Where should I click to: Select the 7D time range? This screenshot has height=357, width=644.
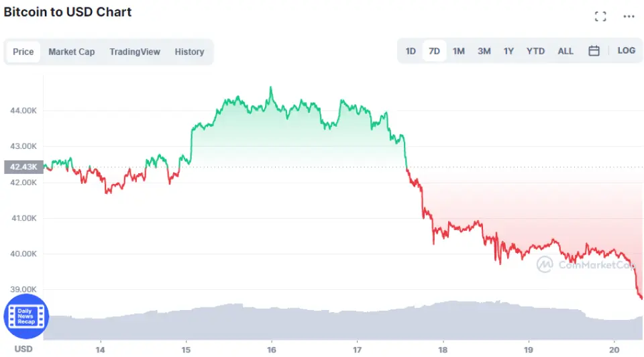pyautogui.click(x=434, y=51)
